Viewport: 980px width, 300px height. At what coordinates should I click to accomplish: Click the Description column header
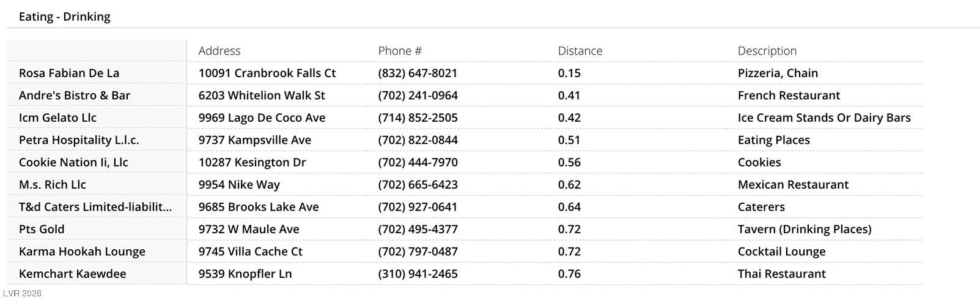click(767, 51)
